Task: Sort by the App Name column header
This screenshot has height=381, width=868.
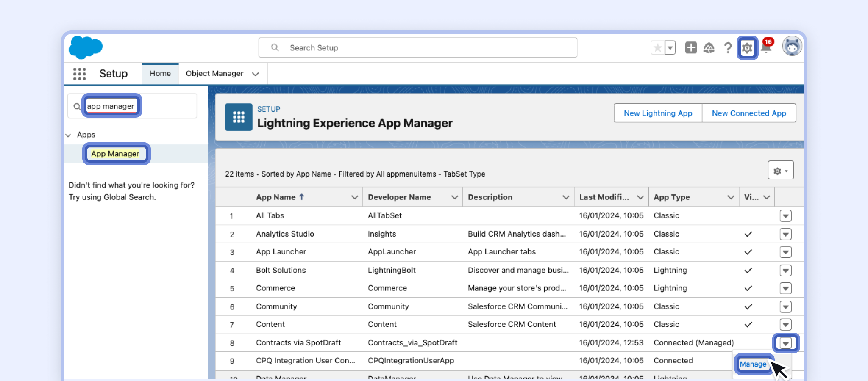Action: 280,197
